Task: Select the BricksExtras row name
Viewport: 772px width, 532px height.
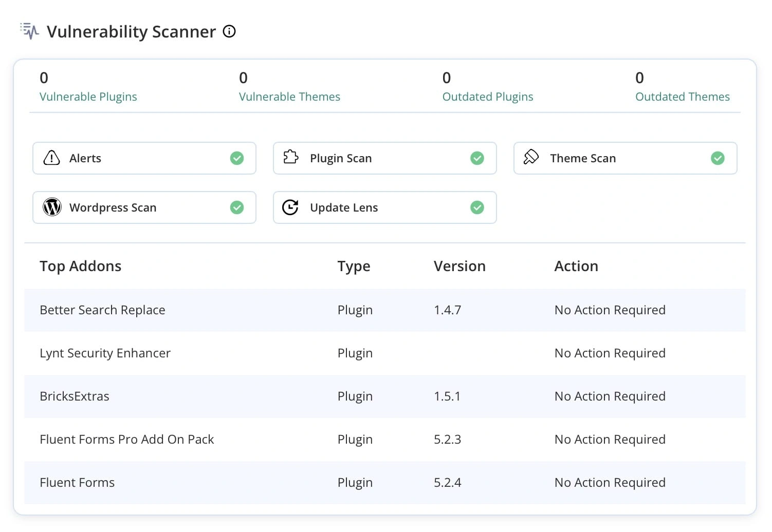Action: point(75,396)
